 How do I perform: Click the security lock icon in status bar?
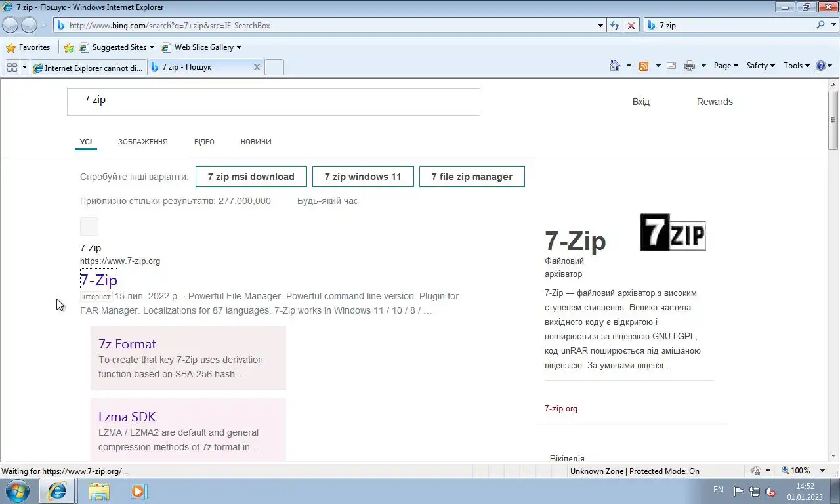pos(755,471)
